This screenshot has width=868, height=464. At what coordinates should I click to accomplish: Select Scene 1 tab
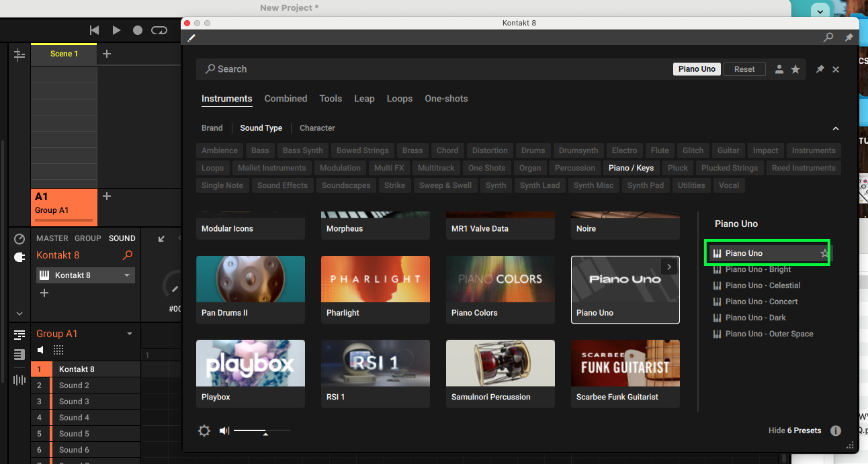click(64, 54)
